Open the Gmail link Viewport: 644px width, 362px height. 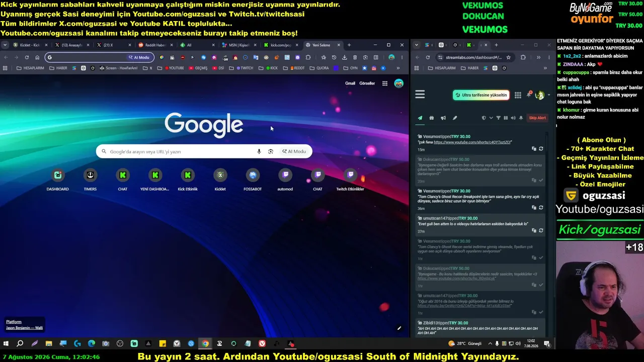[350, 83]
